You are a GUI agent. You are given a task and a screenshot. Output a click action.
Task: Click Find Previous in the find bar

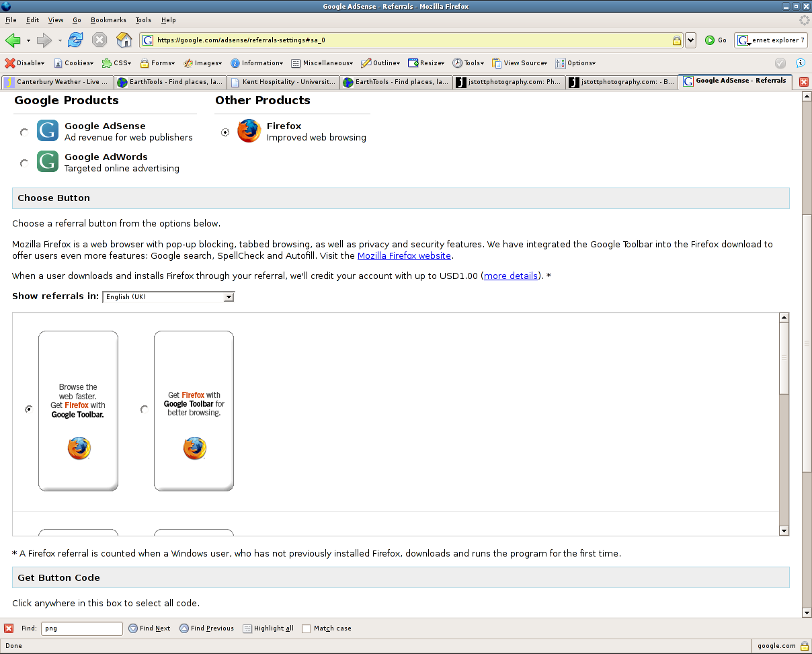[x=207, y=628]
